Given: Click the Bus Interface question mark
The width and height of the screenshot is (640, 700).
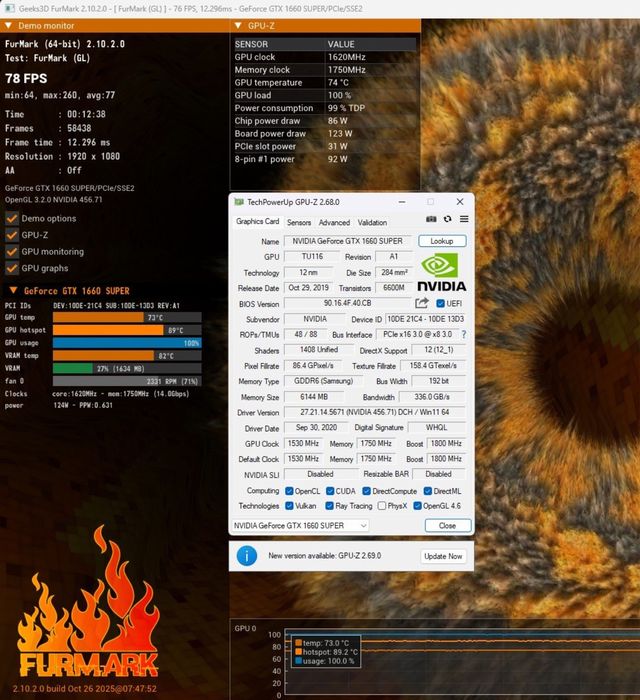Looking at the screenshot, I should point(464,334).
